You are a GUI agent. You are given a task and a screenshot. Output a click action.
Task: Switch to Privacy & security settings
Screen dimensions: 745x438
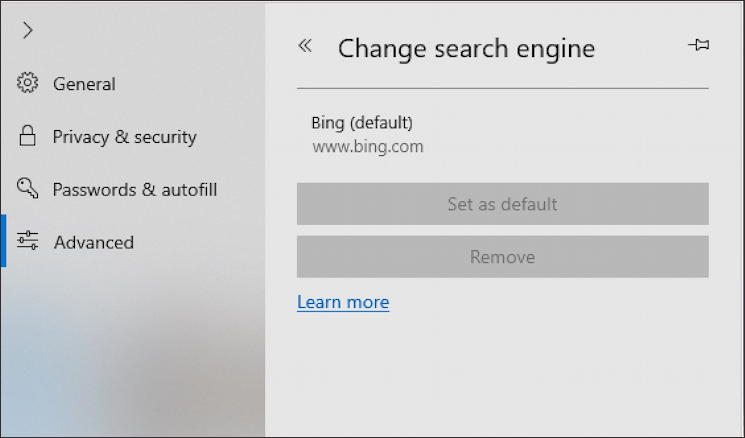124,137
